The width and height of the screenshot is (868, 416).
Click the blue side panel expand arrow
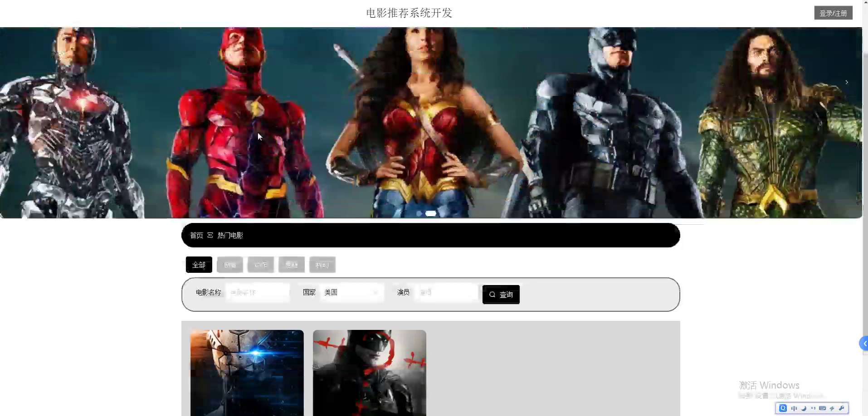864,343
